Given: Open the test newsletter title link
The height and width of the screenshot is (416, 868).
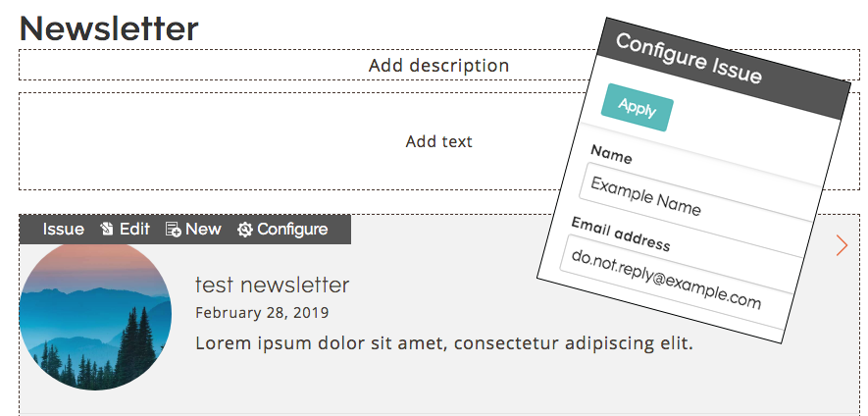Looking at the screenshot, I should (273, 286).
